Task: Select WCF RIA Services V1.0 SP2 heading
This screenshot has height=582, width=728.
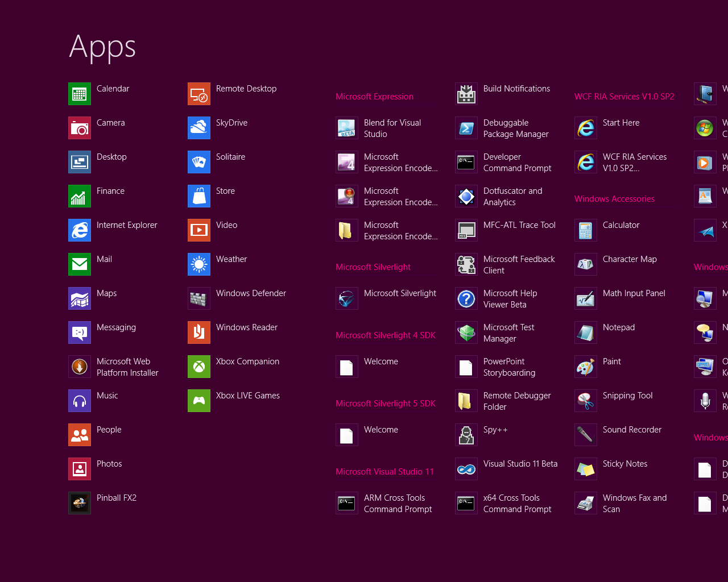Action: coord(624,97)
